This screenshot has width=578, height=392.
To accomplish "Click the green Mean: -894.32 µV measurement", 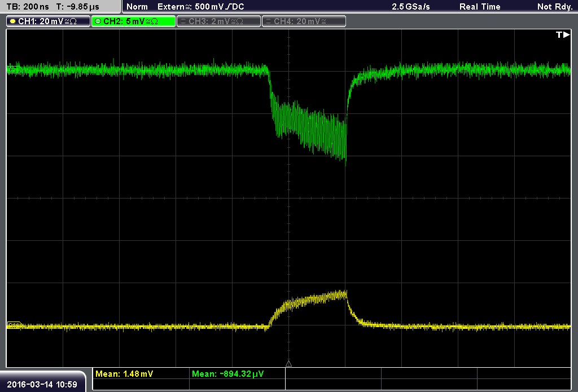I will click(228, 374).
